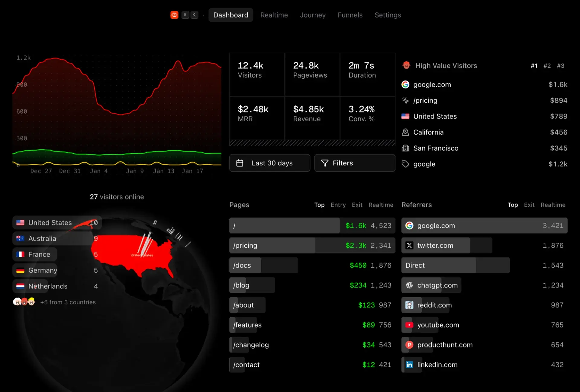Open the Filters dropdown
This screenshot has width=580, height=392.
click(x=355, y=163)
